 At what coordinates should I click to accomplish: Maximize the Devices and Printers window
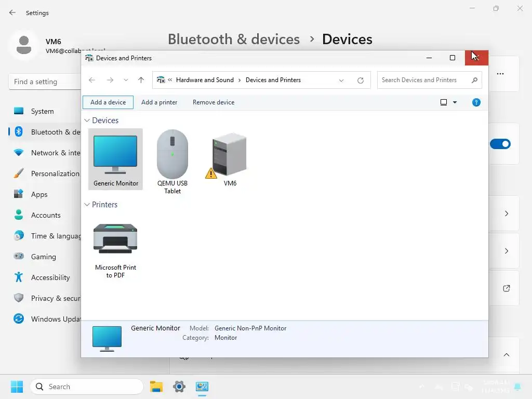[453, 58]
